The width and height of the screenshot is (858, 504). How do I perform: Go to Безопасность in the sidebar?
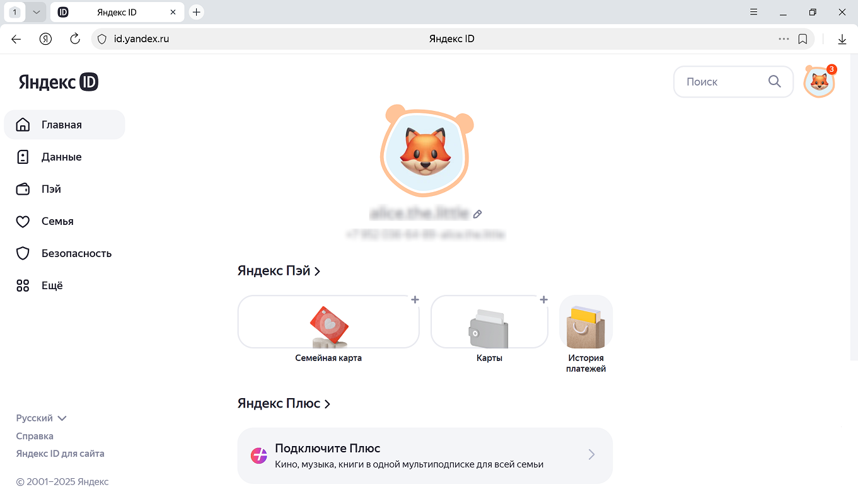click(76, 253)
